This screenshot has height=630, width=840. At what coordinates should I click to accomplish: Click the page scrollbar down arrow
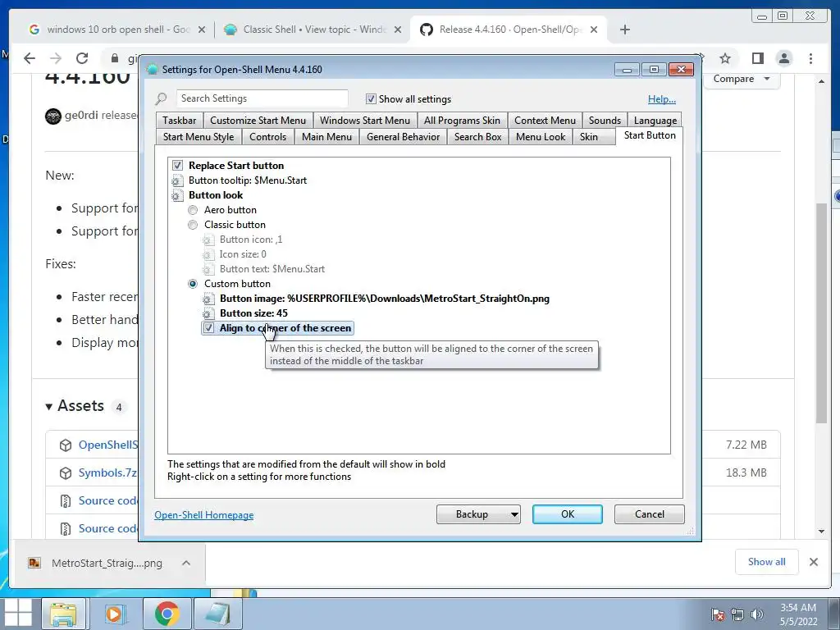(821, 532)
